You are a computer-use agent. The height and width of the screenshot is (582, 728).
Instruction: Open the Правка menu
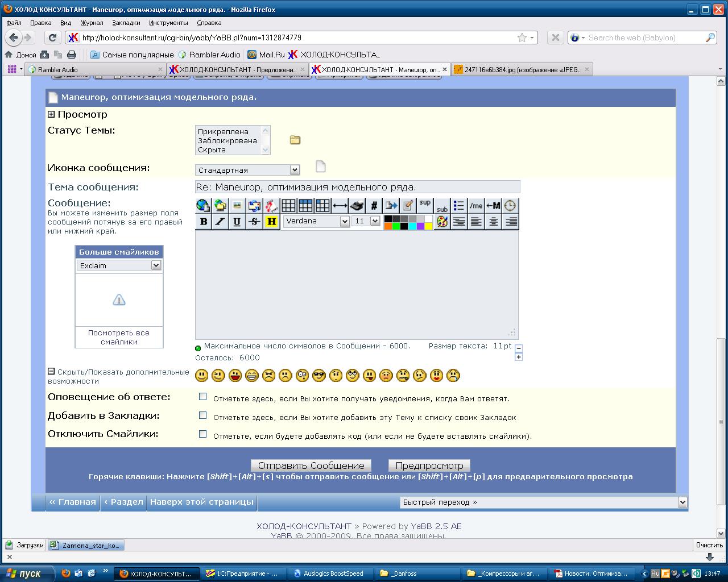[41, 23]
